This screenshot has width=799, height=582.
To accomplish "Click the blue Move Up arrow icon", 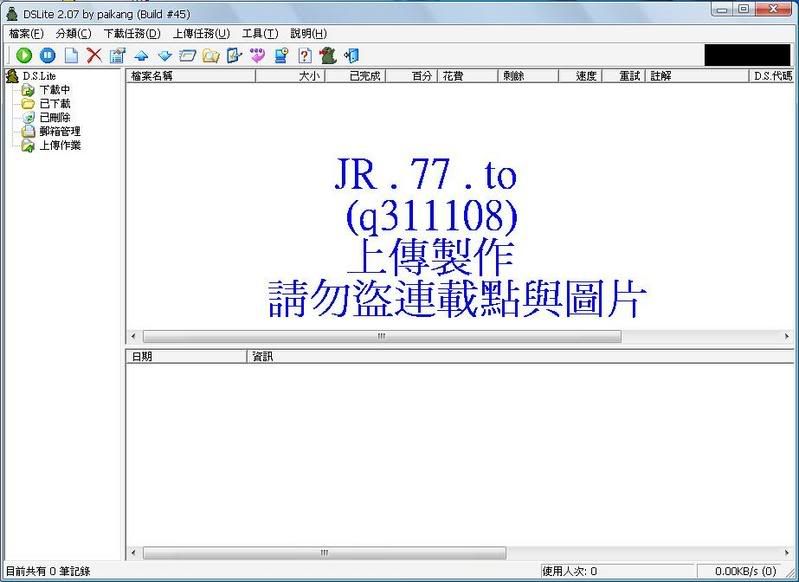I will tap(141, 56).
